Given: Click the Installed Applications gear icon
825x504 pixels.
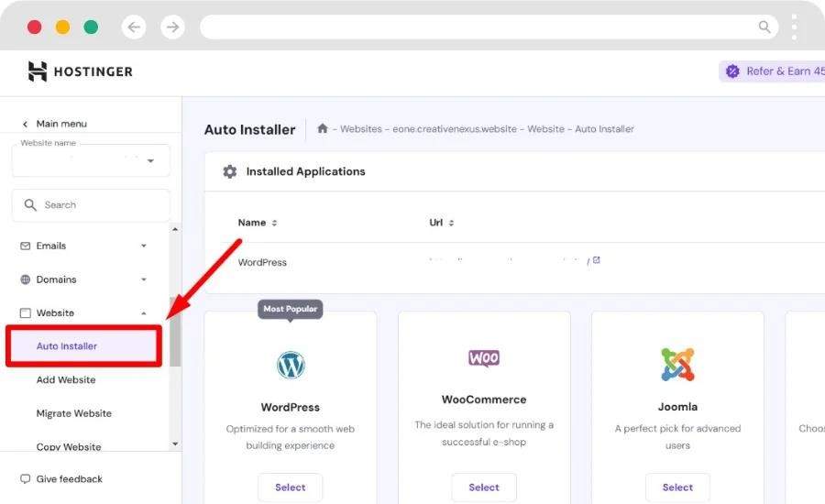Looking at the screenshot, I should pyautogui.click(x=229, y=171).
